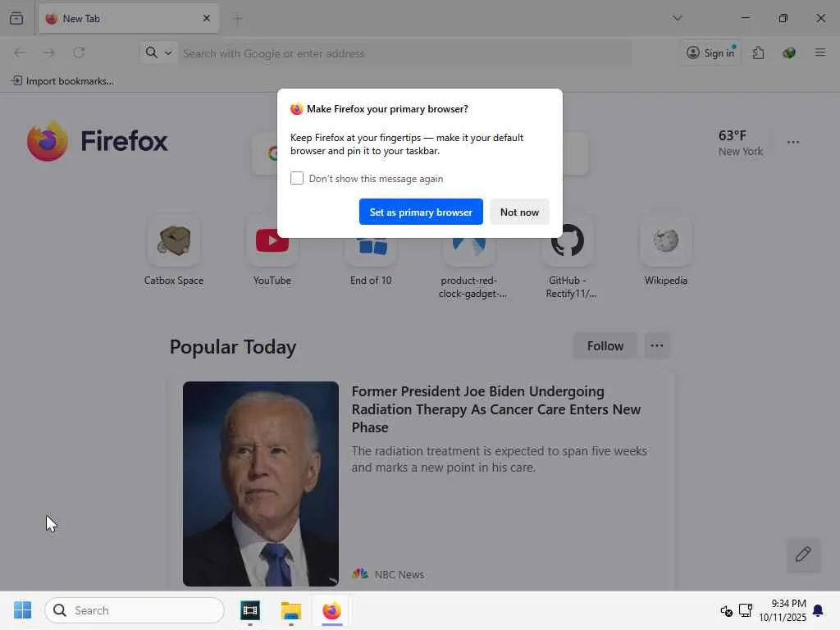Go forward with the forward arrow
This screenshot has height=630, width=840.
[x=48, y=52]
